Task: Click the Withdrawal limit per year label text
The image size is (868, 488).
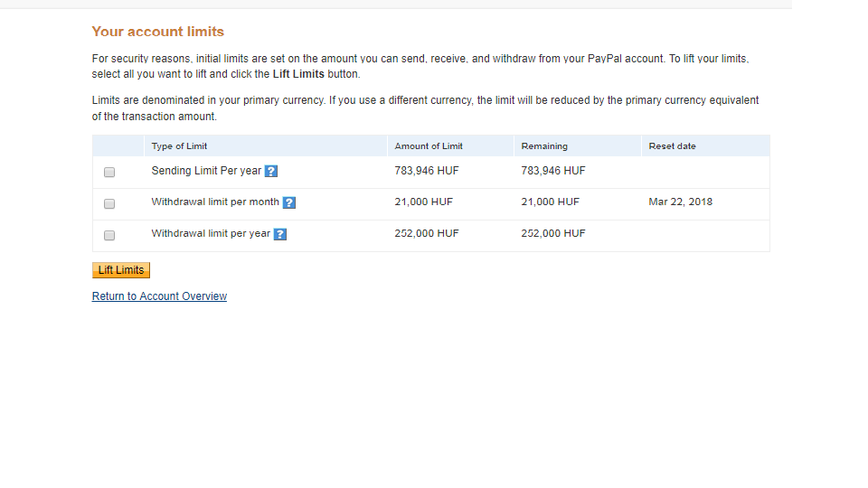Action: coord(211,234)
